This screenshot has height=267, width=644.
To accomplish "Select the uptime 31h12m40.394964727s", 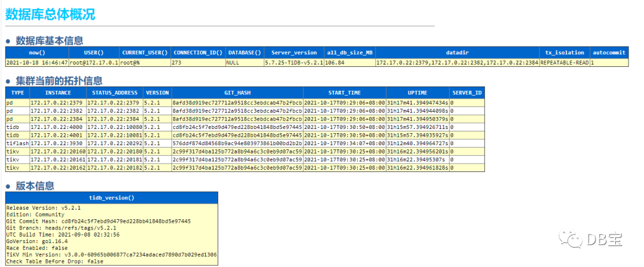I will point(417,143).
